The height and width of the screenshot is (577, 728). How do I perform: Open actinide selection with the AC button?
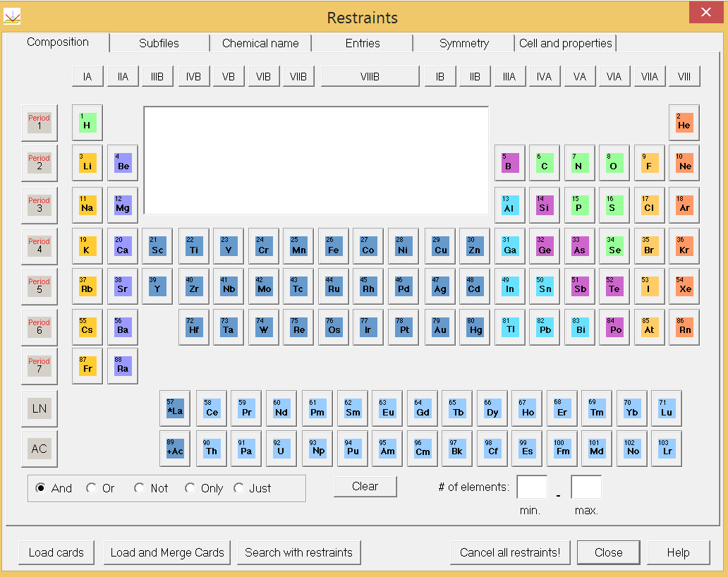[x=39, y=449]
